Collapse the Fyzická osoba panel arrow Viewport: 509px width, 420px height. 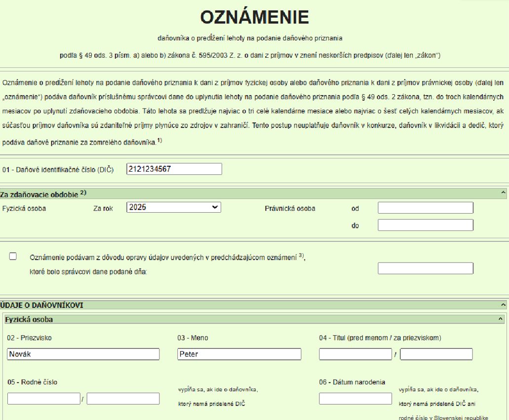[x=500, y=319]
